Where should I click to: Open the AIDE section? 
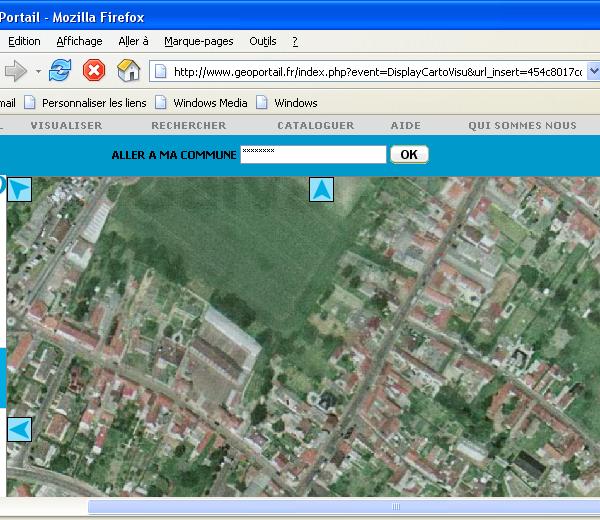click(406, 126)
